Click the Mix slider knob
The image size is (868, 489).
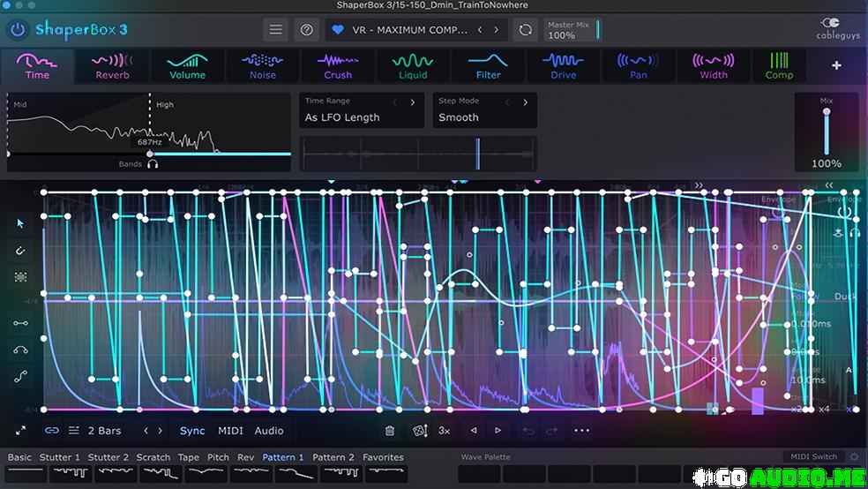[827, 111]
